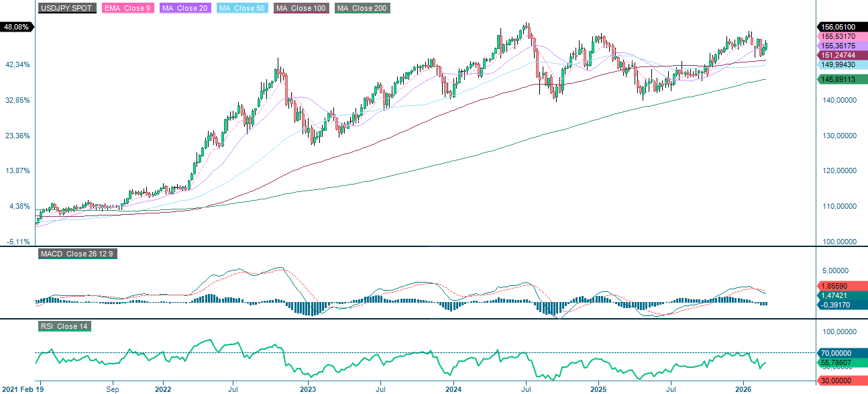Click the 156.05100 last price tag
This screenshot has height=394, width=868.
(837, 28)
